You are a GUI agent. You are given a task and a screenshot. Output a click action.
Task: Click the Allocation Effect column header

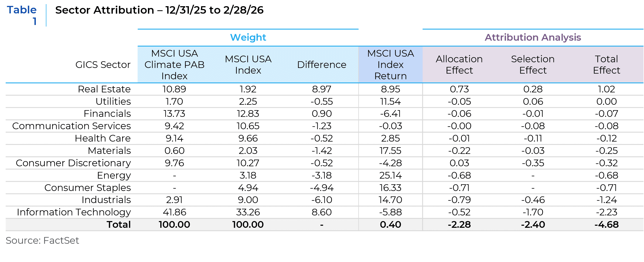tap(459, 65)
